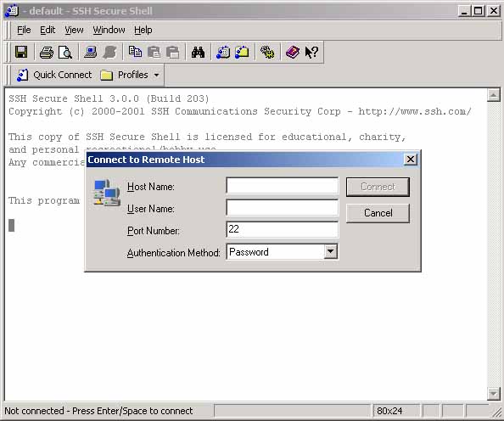Click the 'SSH Secure Shell 3.0.0' terminal line
Image resolution: width=504 pixels, height=421 pixels.
[109, 98]
